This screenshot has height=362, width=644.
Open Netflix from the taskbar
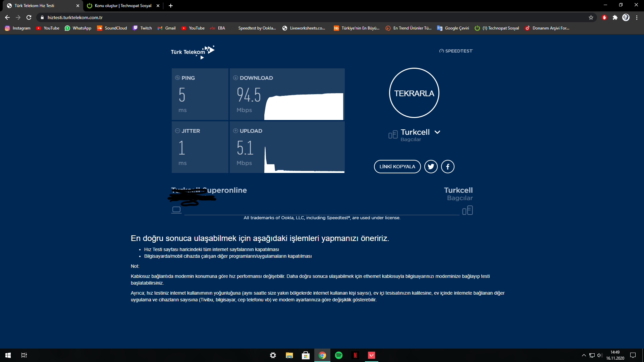355,355
